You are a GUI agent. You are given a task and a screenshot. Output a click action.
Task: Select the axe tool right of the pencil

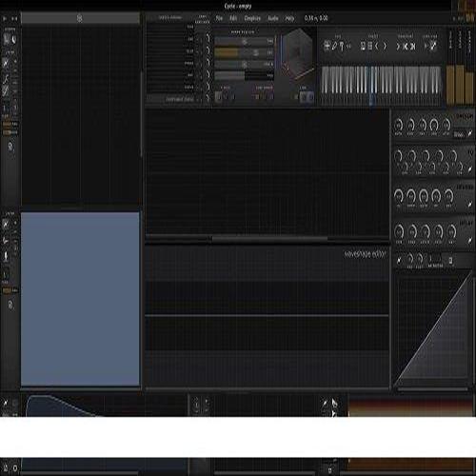point(342,47)
